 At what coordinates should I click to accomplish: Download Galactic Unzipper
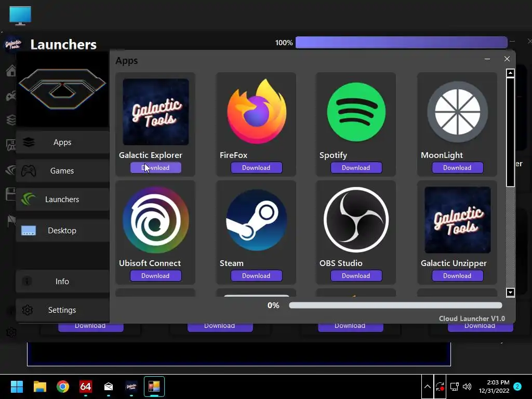457,276
